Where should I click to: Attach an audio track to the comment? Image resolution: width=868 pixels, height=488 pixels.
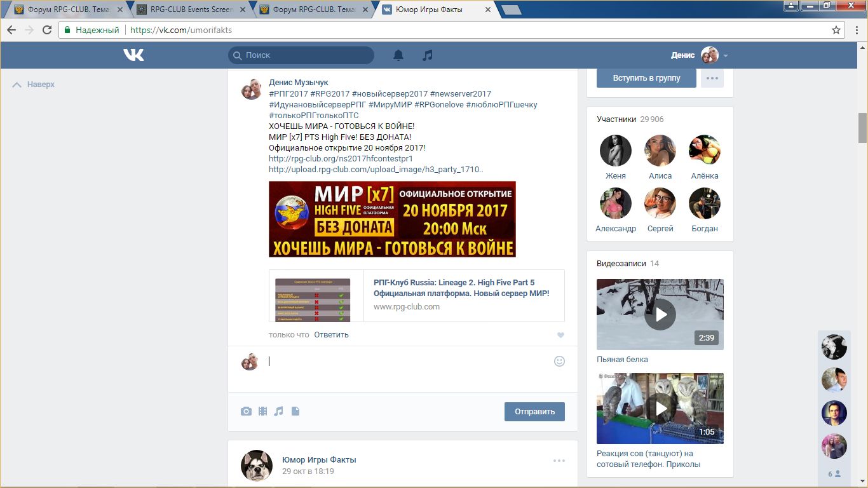pos(278,411)
